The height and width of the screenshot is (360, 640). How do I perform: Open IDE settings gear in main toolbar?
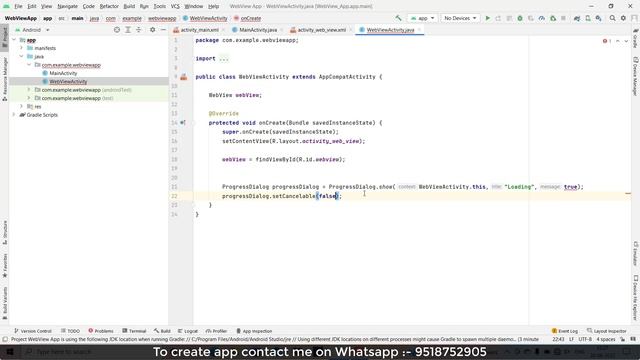623,18
